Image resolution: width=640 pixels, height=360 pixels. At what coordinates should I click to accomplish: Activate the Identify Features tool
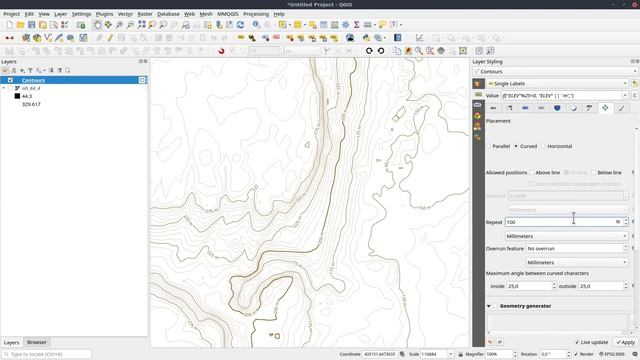click(256, 25)
